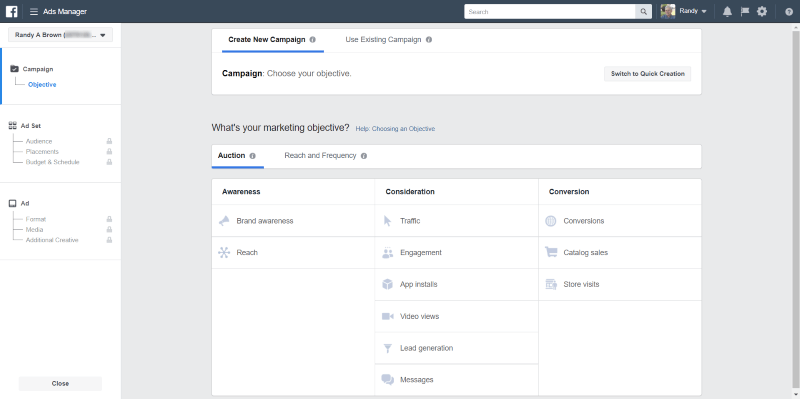The width and height of the screenshot is (800, 399).
Task: Click Switch to Quick Creation button
Action: 647,73
